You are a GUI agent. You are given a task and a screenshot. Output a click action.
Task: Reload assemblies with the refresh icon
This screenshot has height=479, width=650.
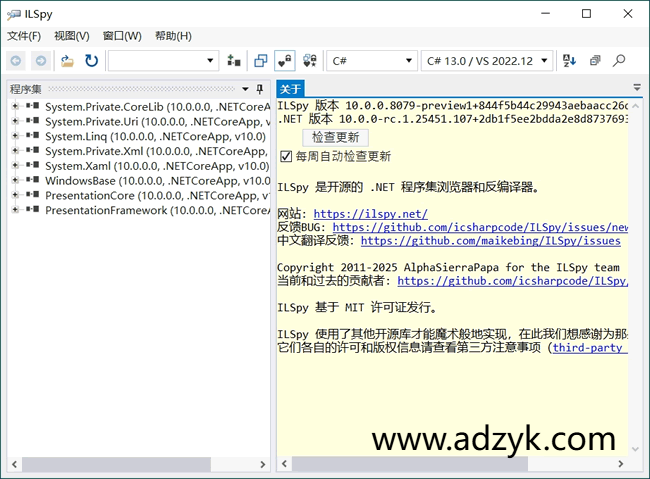[x=91, y=61]
